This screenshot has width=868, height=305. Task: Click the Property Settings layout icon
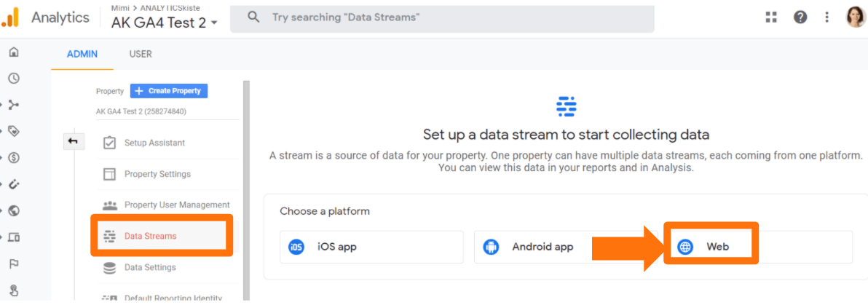click(x=110, y=174)
